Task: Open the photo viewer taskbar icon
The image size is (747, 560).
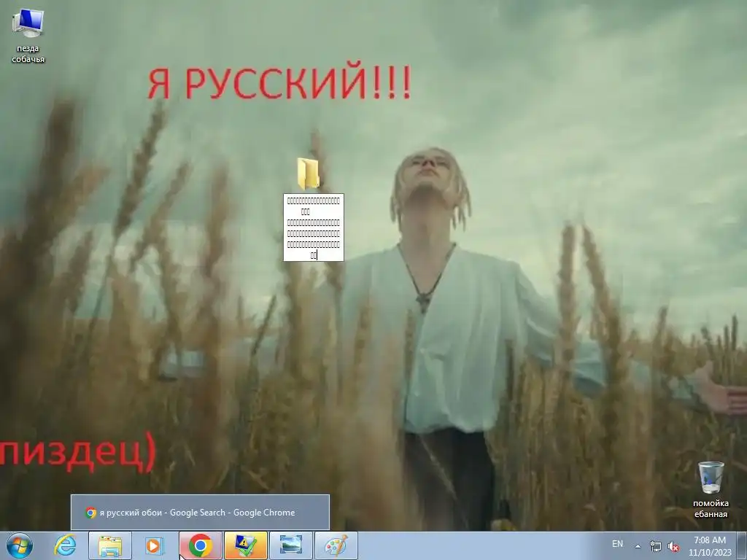Action: 290,545
